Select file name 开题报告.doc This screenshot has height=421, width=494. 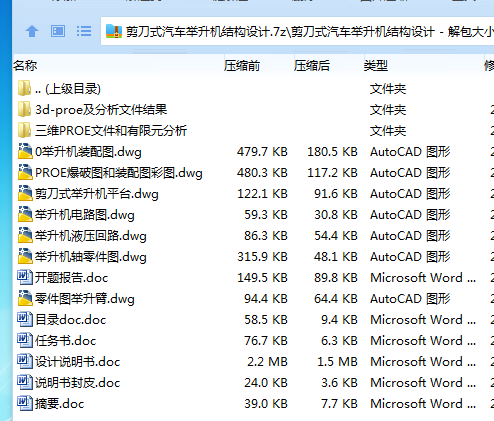72,278
